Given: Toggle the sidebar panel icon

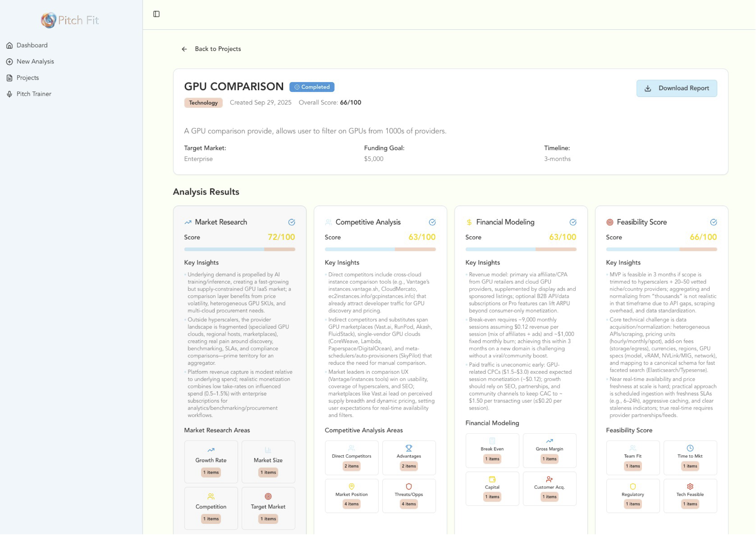Looking at the screenshot, I should tap(156, 14).
